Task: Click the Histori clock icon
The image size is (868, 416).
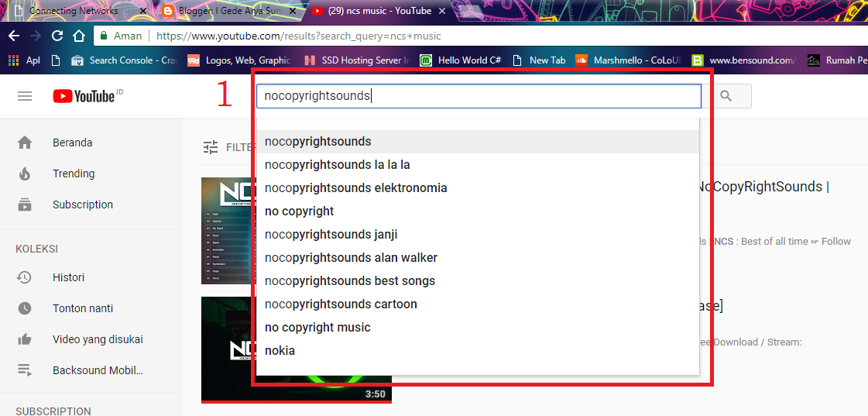Action: pyautogui.click(x=24, y=277)
